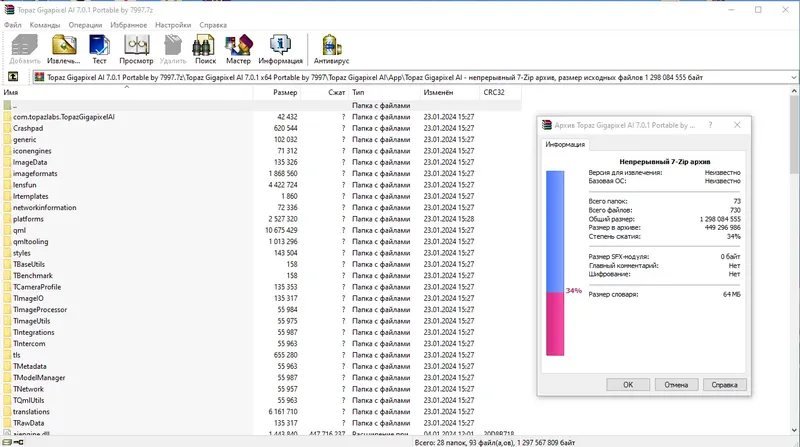Select the TIntegrations folder row
Screen dimensions: 800x447
261,332
